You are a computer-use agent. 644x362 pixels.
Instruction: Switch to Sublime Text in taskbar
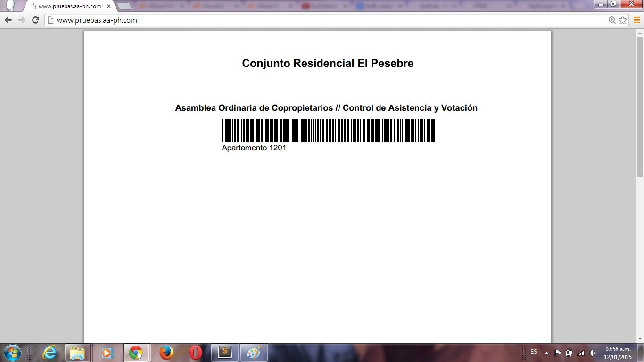click(225, 353)
